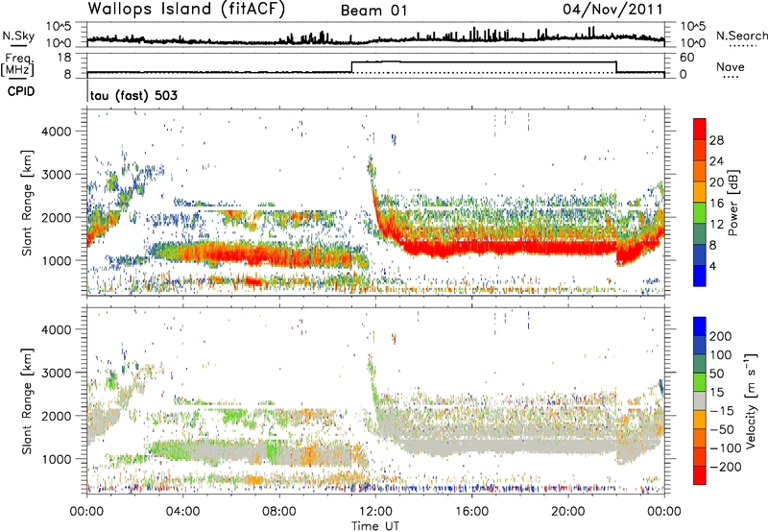
Task: Click the "12" label on Power colorbar
Action: (x=716, y=225)
